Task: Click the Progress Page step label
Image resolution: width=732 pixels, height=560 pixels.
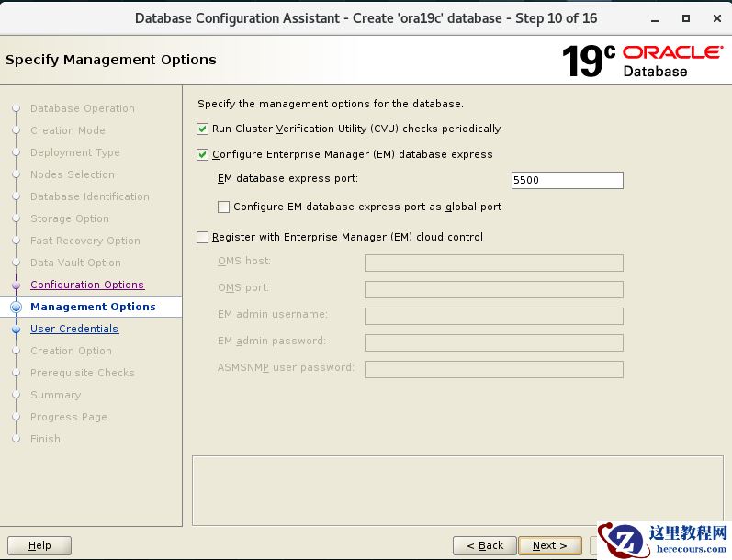Action: [x=69, y=417]
